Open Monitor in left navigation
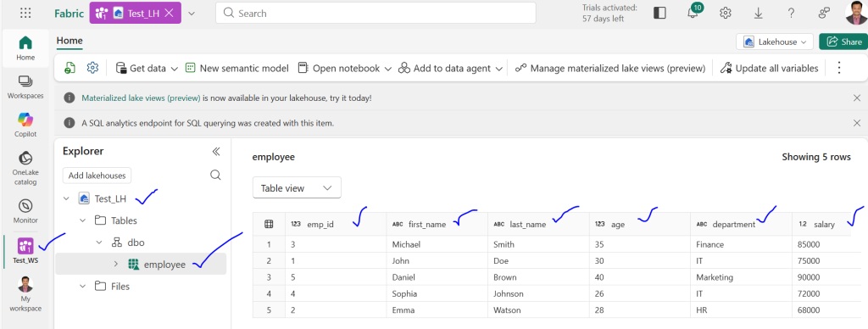The height and width of the screenshot is (329, 868). tap(25, 211)
